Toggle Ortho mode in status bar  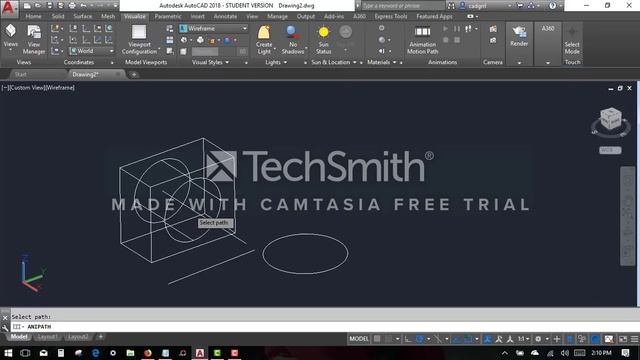tap(408, 339)
